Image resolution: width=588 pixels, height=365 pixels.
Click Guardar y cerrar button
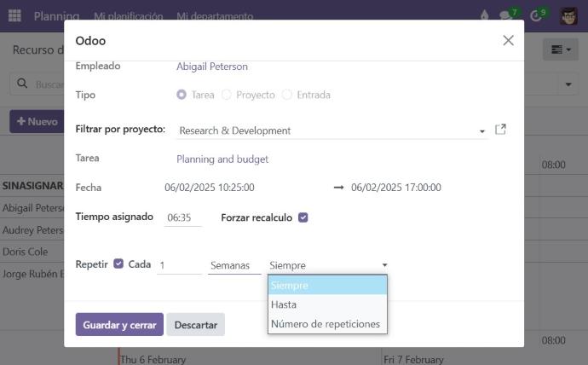(119, 324)
